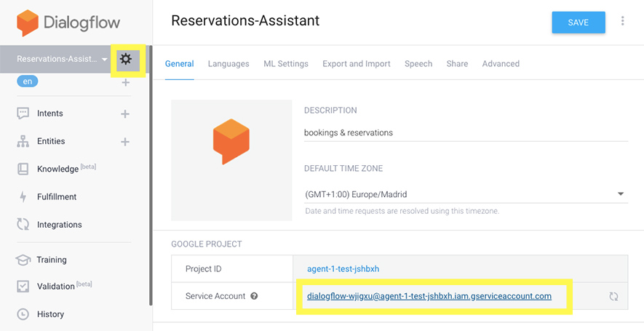Create a new entity with plus icon
The width and height of the screenshot is (644, 331).
coord(125,142)
